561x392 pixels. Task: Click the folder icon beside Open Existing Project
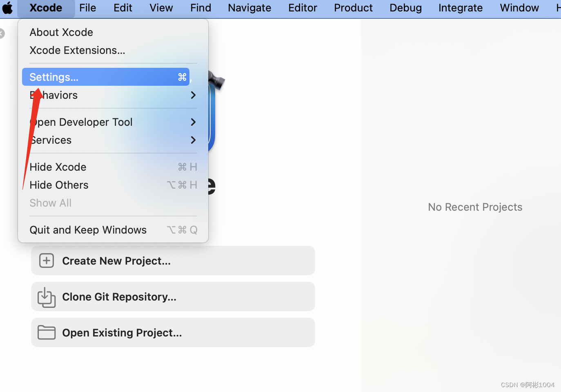pos(47,332)
